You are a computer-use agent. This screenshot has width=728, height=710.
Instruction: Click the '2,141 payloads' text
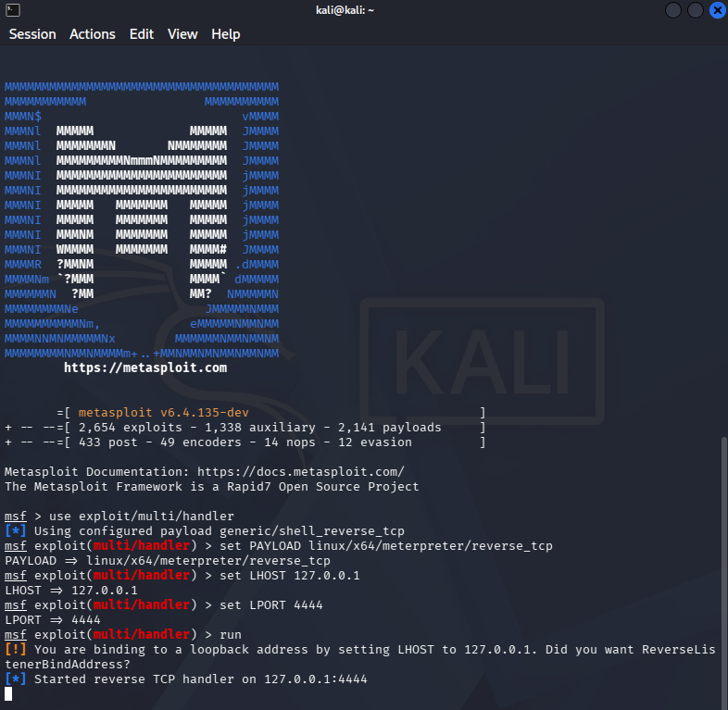click(x=390, y=428)
